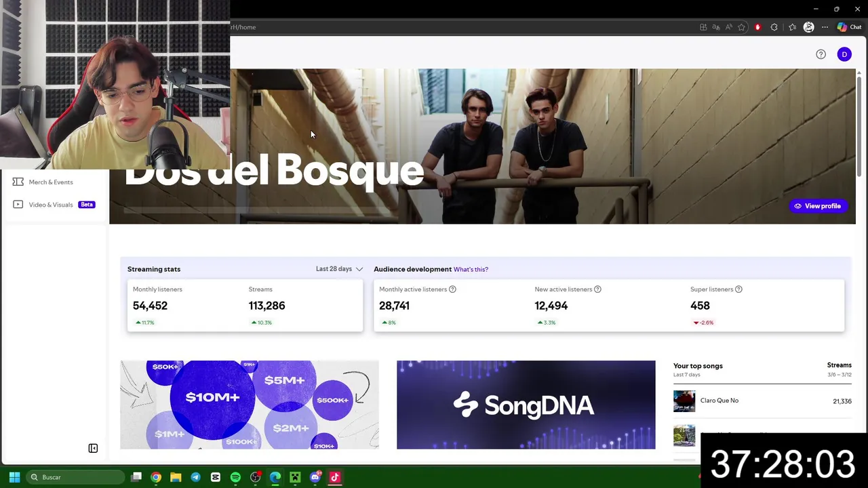
Task: Open the browser Extensions puzzle icon
Action: click(774, 27)
